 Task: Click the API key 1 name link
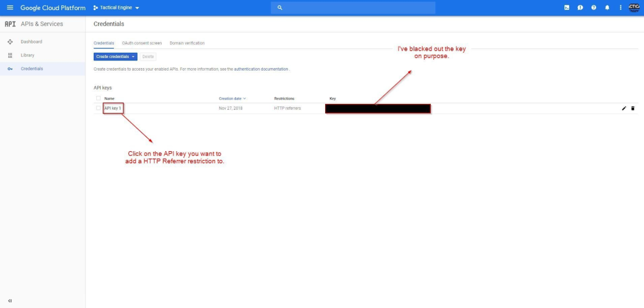coord(113,108)
